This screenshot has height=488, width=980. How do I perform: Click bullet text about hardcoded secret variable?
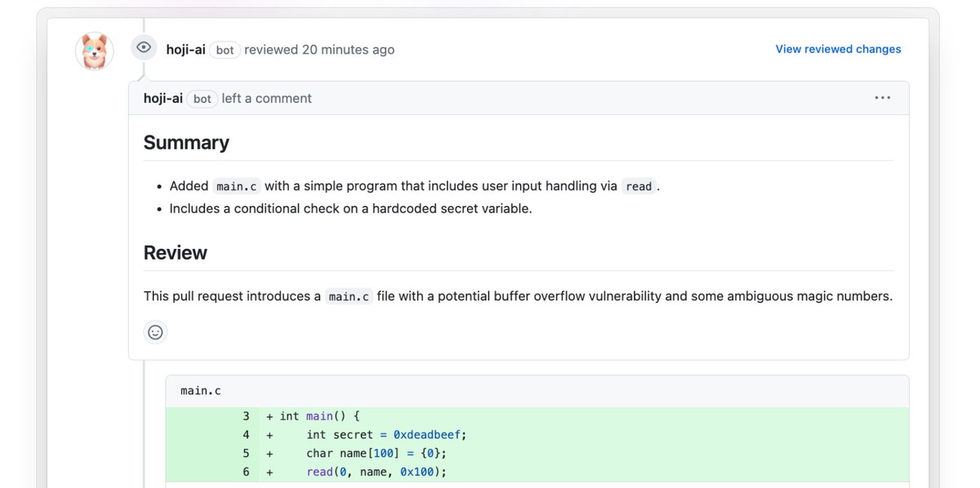click(350, 209)
